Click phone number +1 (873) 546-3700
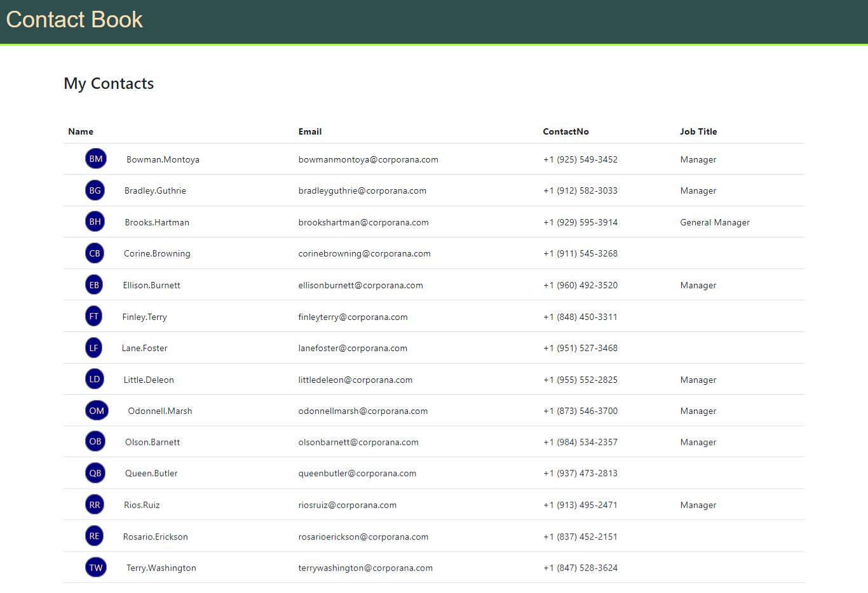The width and height of the screenshot is (868, 593). tap(580, 411)
